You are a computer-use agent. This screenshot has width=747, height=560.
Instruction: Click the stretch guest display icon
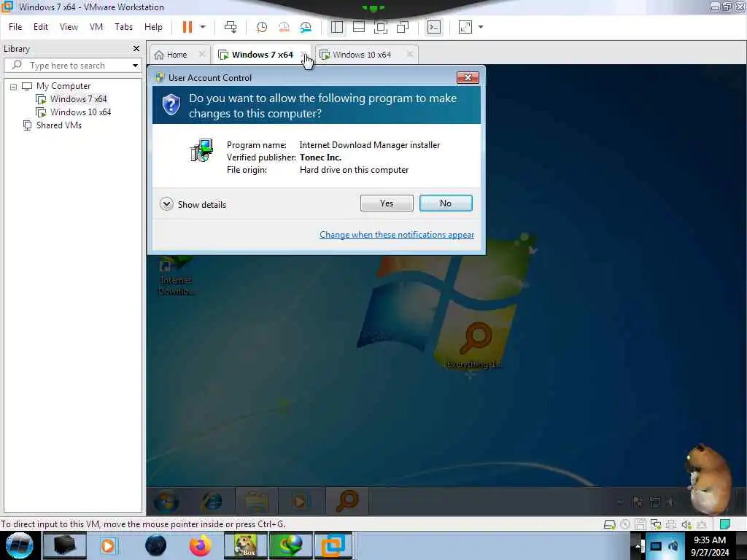pyautogui.click(x=465, y=27)
